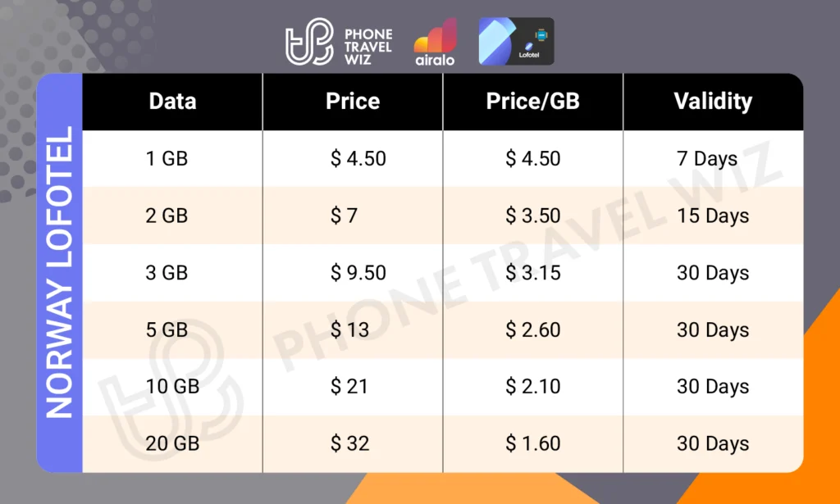Click the Price/GB column header
Image resolution: width=840 pixels, height=504 pixels.
tap(532, 102)
